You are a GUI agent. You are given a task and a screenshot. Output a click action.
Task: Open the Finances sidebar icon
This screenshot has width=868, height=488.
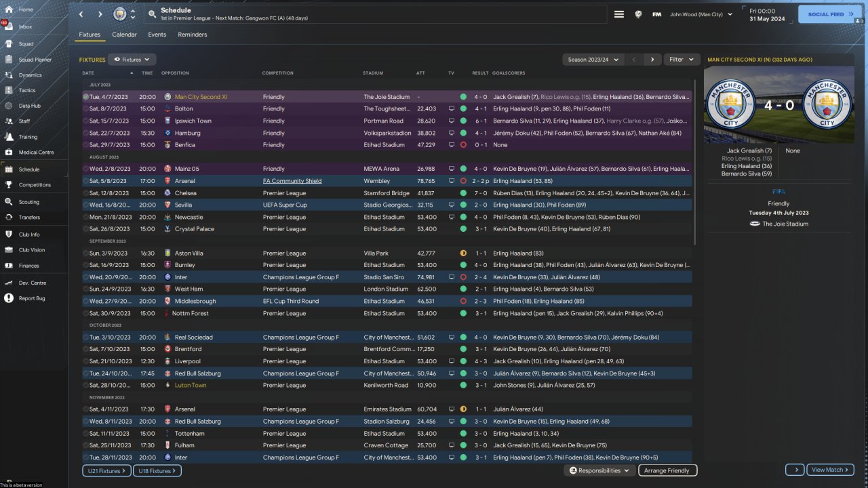click(8, 266)
